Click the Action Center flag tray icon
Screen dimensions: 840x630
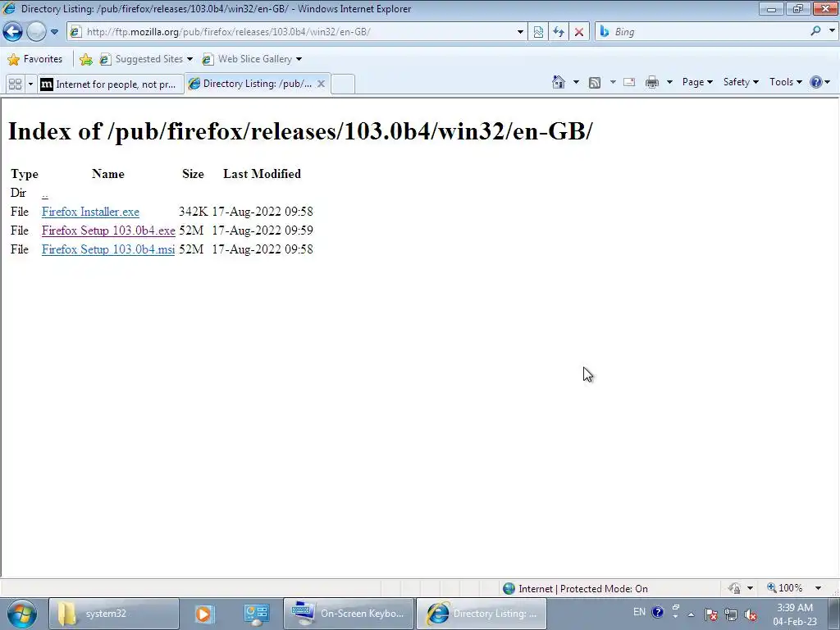point(711,614)
